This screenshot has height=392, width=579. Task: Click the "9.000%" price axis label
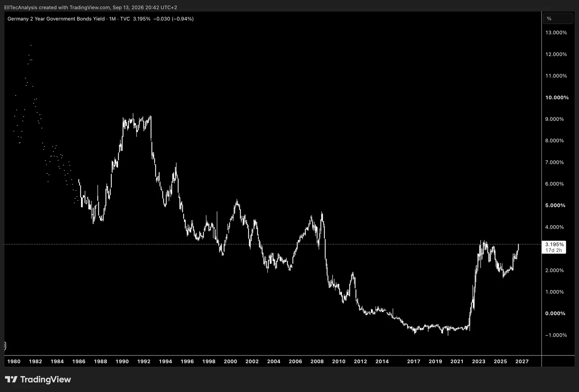(554, 119)
